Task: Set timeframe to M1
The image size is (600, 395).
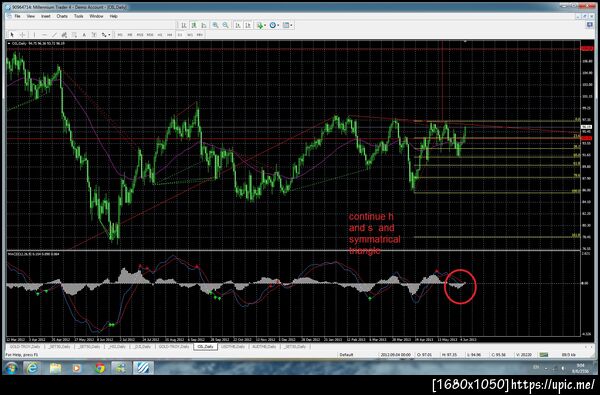Action: [x=120, y=35]
